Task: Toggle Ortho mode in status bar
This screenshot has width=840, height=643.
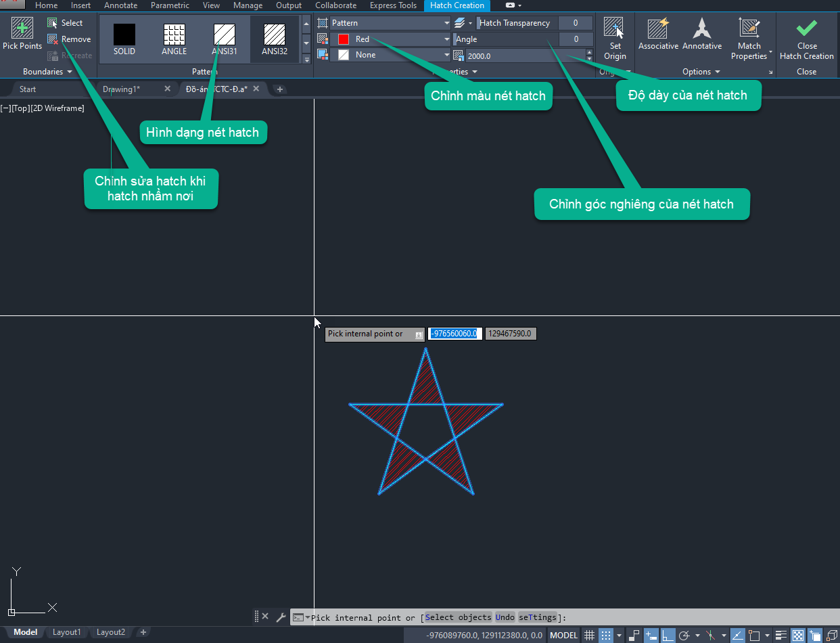Action: coord(668,636)
